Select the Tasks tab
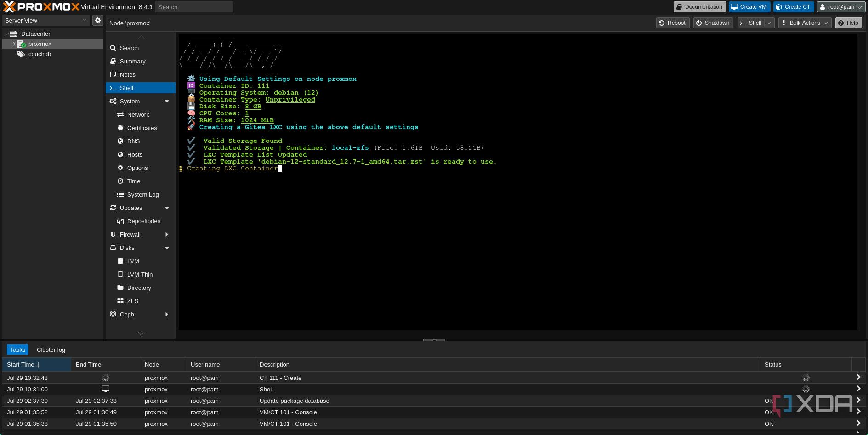This screenshot has width=868, height=435. (x=17, y=350)
